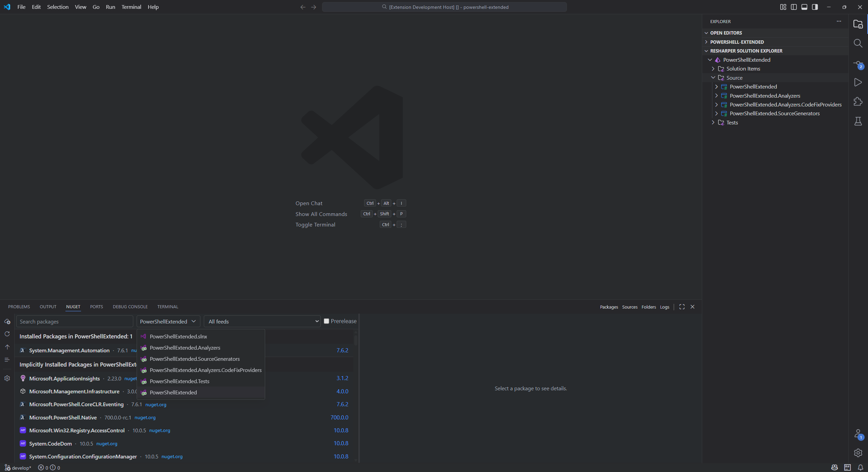Switch to the Ports panel tab

[x=97, y=307]
